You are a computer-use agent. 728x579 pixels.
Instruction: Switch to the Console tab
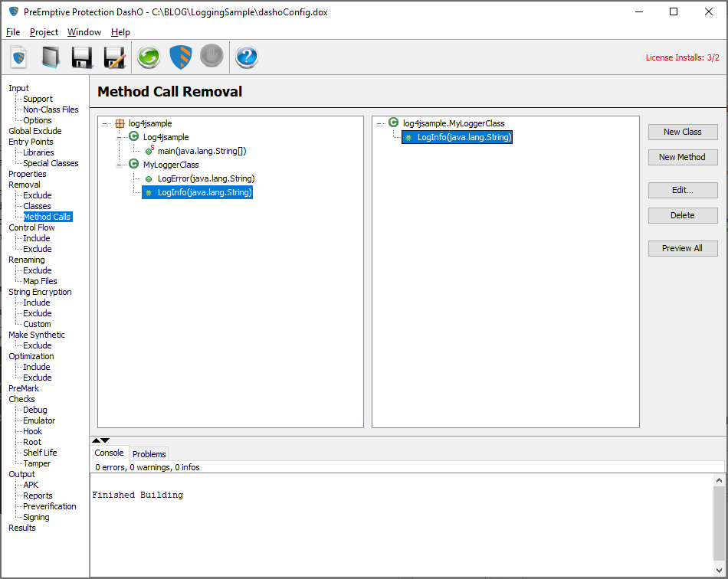(x=109, y=453)
